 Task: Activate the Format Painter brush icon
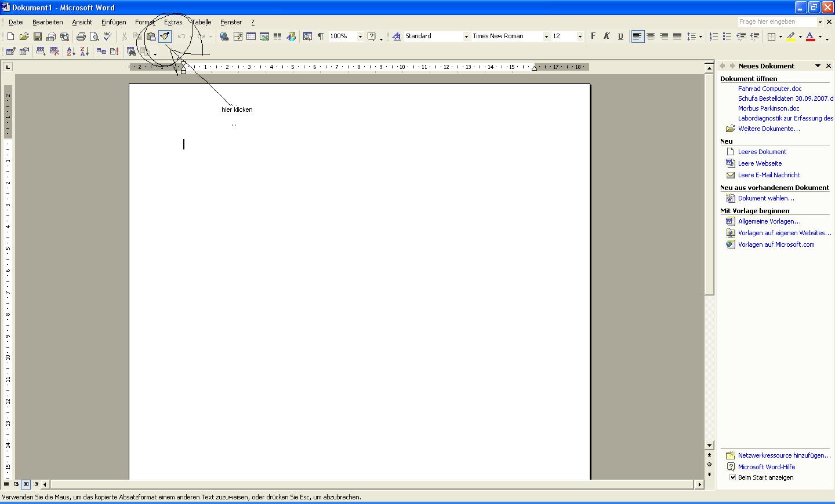[x=165, y=36]
